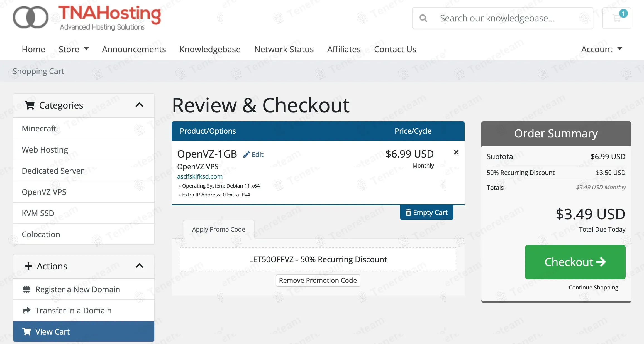Click the Continue Shopping link
The height and width of the screenshot is (344, 644).
pos(593,288)
